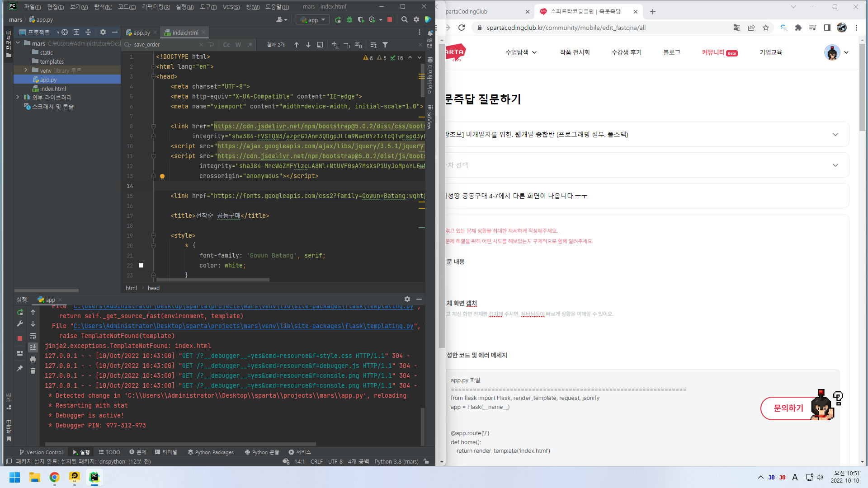Click the white color swatch on line 22
The image size is (868, 488).
point(141,265)
